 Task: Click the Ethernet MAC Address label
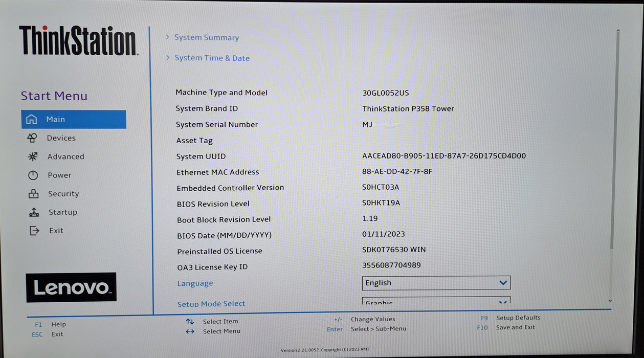pyautogui.click(x=218, y=172)
